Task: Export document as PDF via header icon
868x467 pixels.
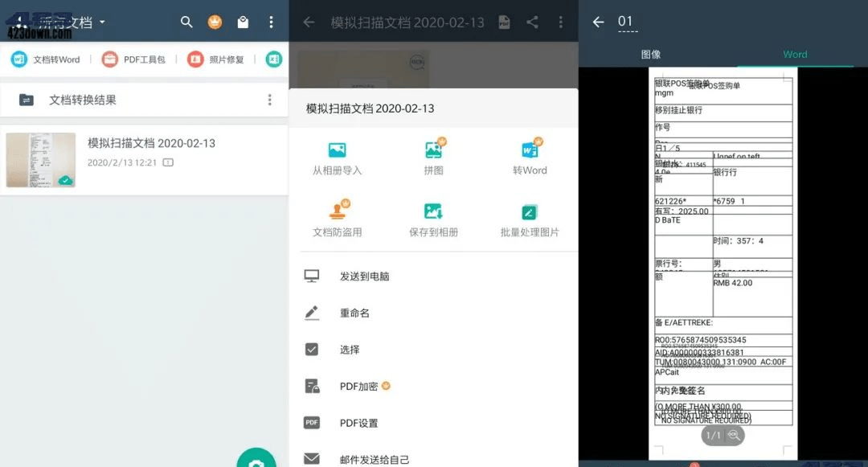Action: coord(504,23)
